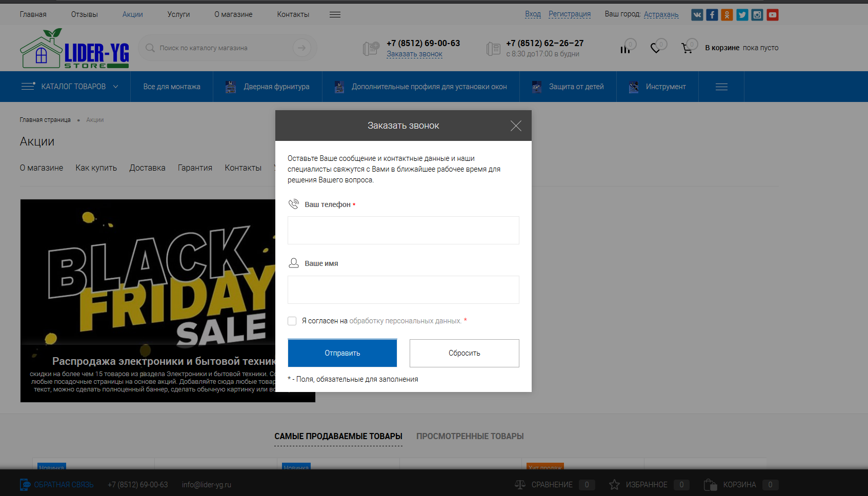The height and width of the screenshot is (496, 868).
Task: Change city Астрахань selector
Action: pos(661,14)
